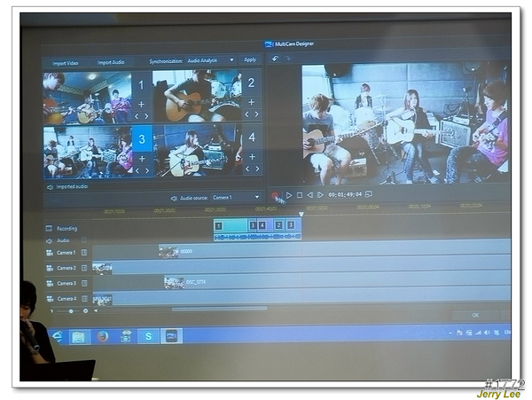Screen dimensions: 532x400
Task: Toggle the Audio track lock box
Action: point(84,240)
